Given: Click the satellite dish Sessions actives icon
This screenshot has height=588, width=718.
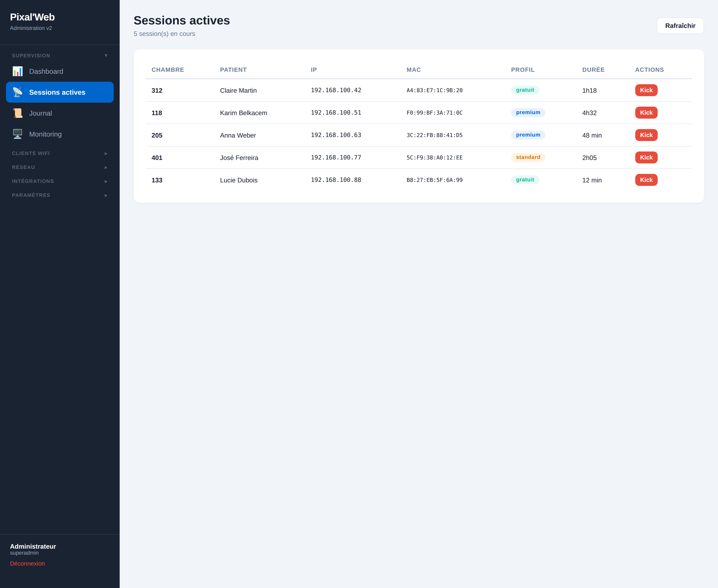Looking at the screenshot, I should tap(17, 92).
